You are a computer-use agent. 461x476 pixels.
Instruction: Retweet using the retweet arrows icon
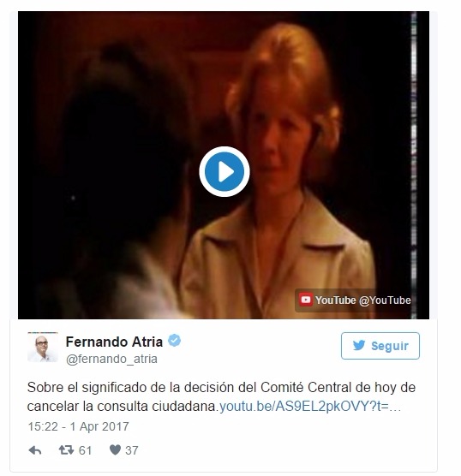pos(66,449)
